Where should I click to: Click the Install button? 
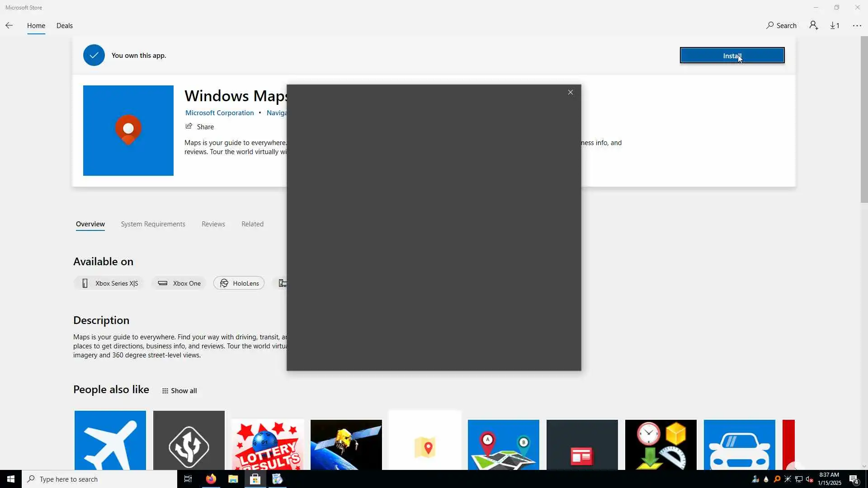tap(731, 56)
